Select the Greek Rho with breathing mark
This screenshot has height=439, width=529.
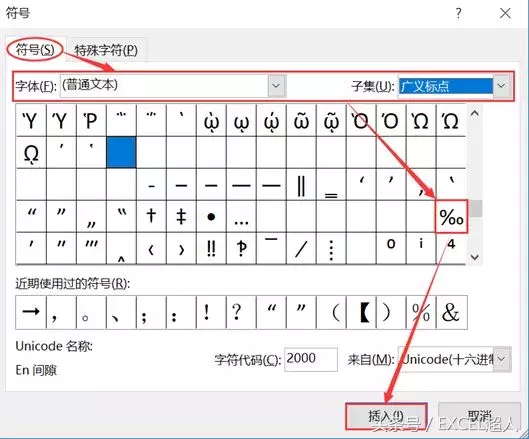coord(91,120)
